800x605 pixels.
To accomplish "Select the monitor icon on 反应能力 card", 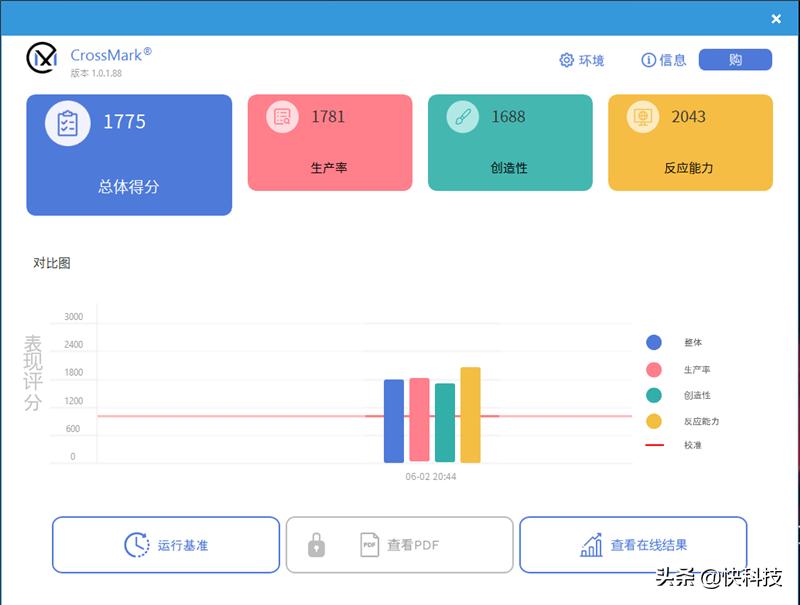I will click(641, 116).
